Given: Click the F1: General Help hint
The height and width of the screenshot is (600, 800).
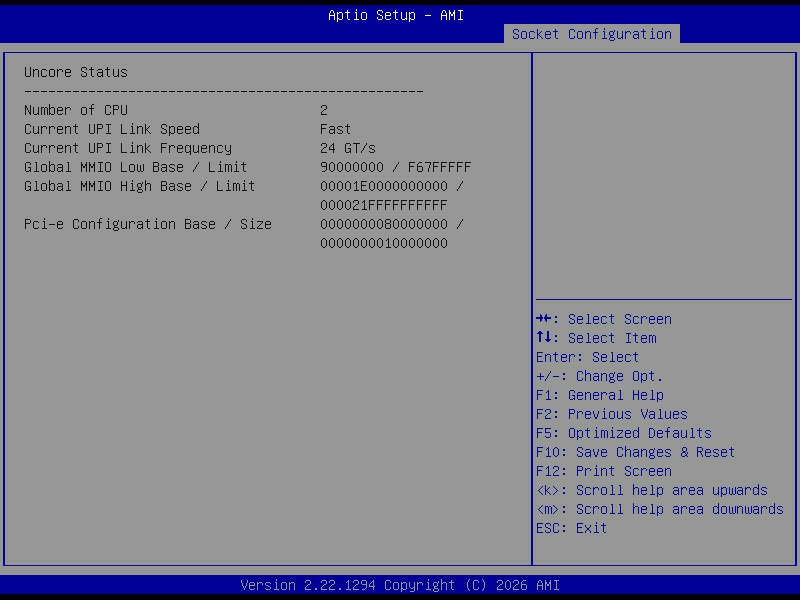Looking at the screenshot, I should tap(599, 395).
